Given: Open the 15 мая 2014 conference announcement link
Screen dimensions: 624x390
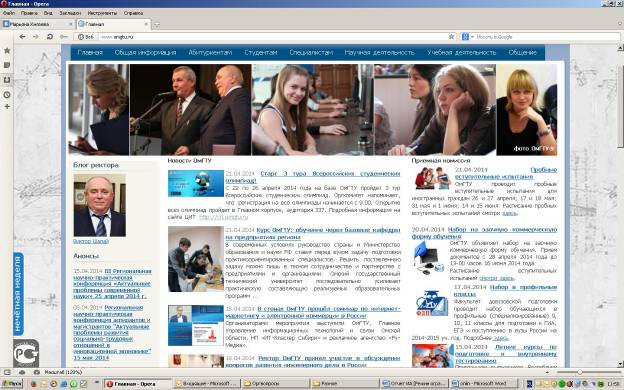Looking at the screenshot, I should click(112, 332).
